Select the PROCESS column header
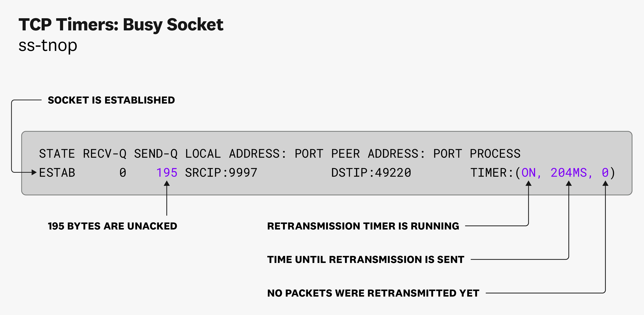Screen dimensions: 644x315 pos(495,154)
